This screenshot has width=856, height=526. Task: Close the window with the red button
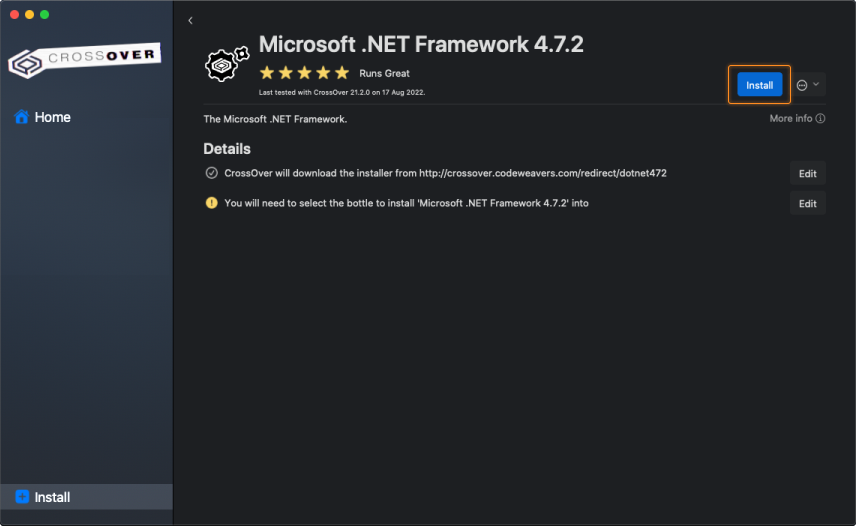tap(15, 15)
